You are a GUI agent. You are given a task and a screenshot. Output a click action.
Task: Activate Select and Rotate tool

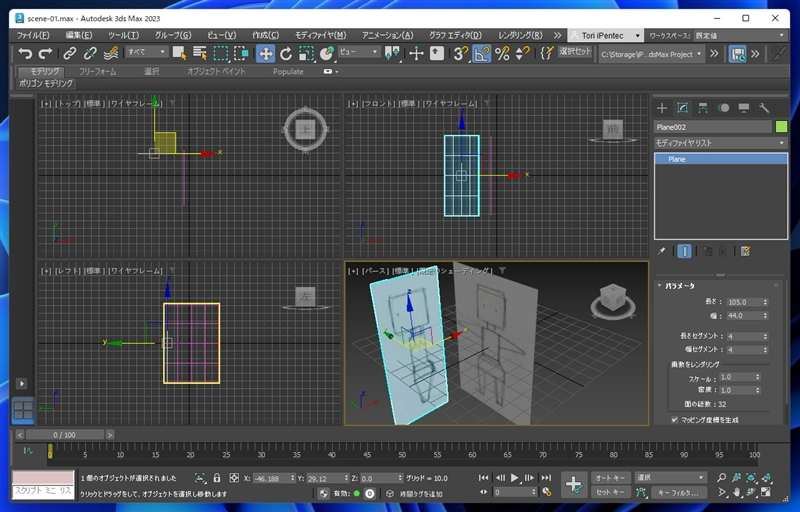[x=286, y=53]
